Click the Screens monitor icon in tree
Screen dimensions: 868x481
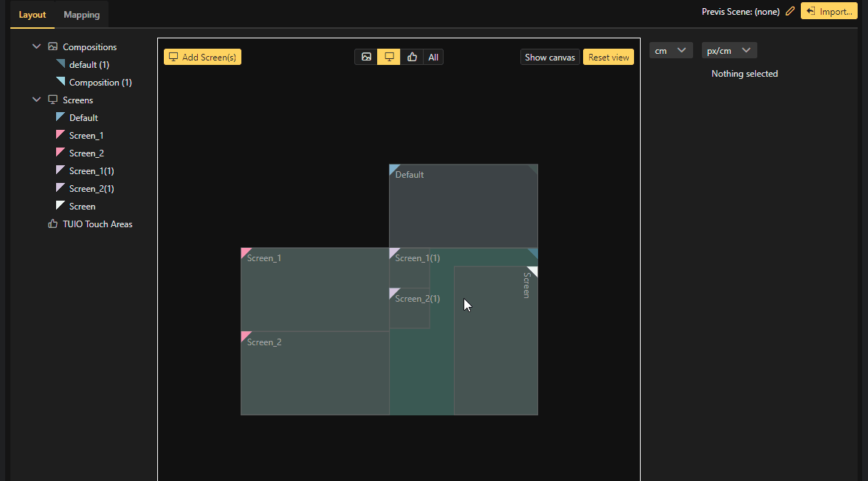[52, 100]
